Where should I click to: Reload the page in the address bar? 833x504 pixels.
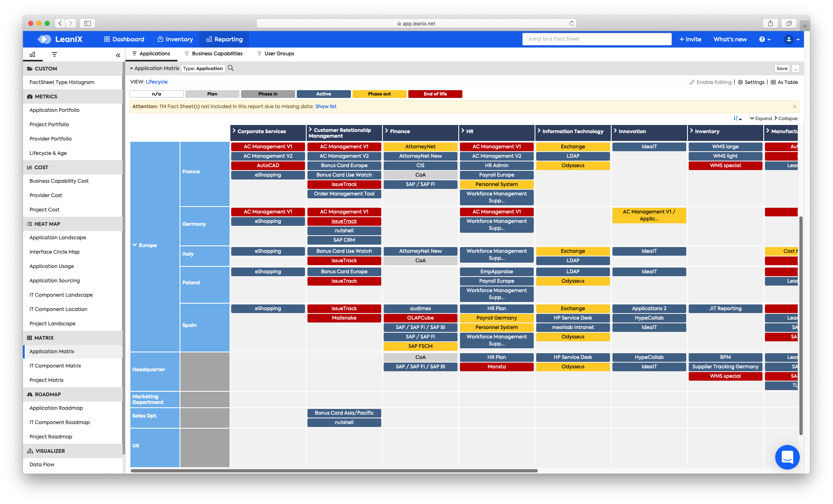click(x=571, y=23)
